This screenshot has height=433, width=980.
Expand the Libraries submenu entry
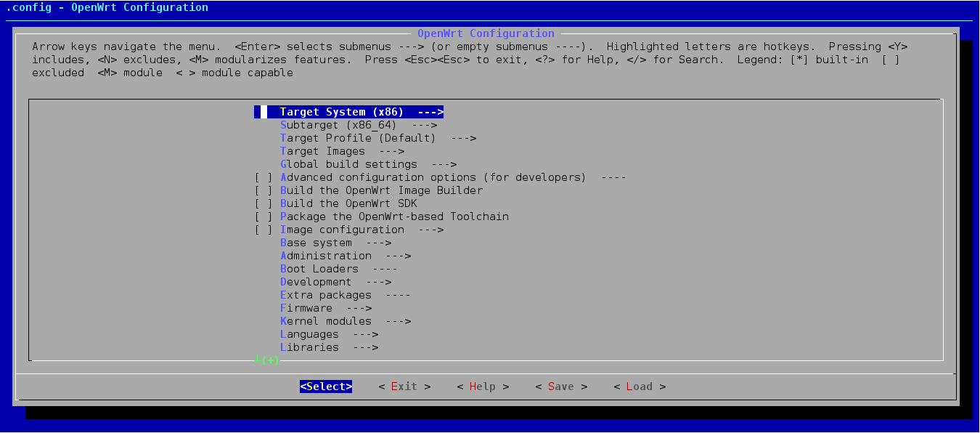330,347
